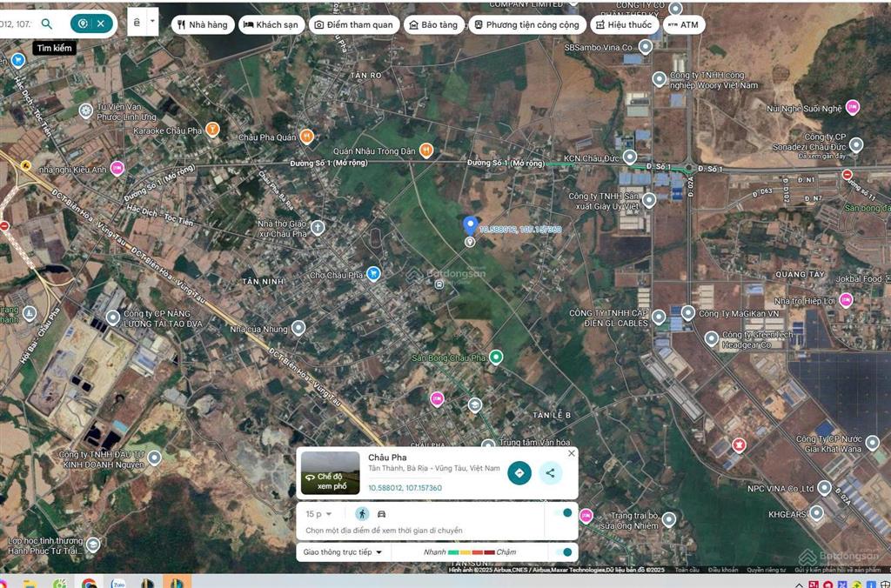This screenshot has height=588, width=891.
Task: Clear the search with the X button
Action: [x=101, y=23]
